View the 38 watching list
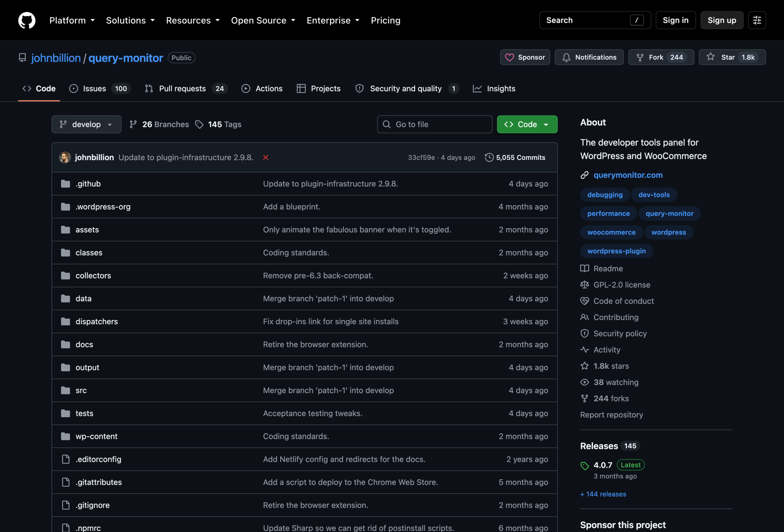This screenshot has width=784, height=532. click(x=609, y=382)
